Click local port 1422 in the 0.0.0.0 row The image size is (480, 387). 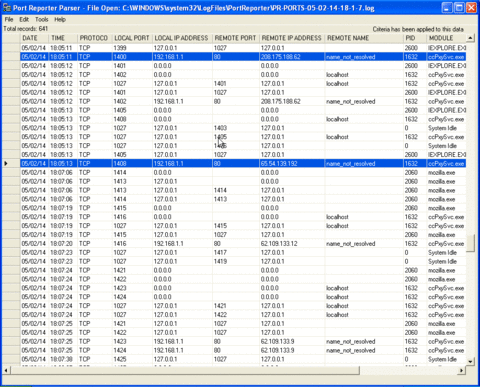tap(132, 279)
